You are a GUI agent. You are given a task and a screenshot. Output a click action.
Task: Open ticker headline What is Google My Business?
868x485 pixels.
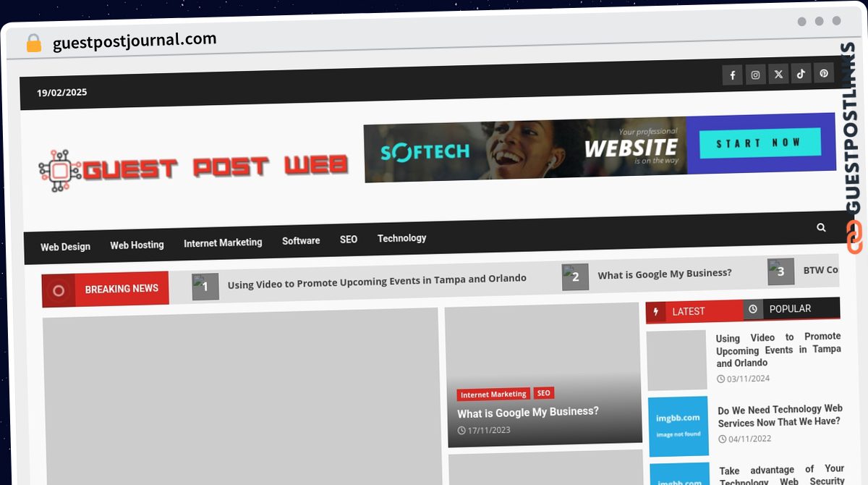665,274
